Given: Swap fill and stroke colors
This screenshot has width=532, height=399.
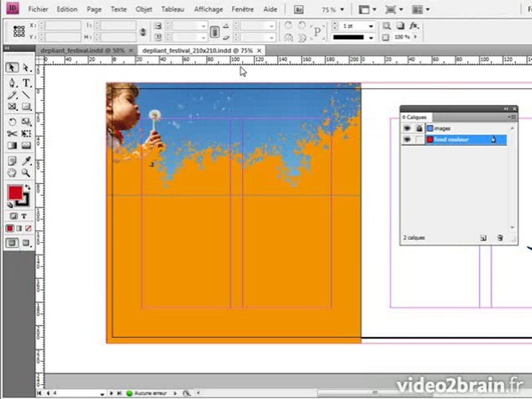Looking at the screenshot, I should [x=28, y=187].
